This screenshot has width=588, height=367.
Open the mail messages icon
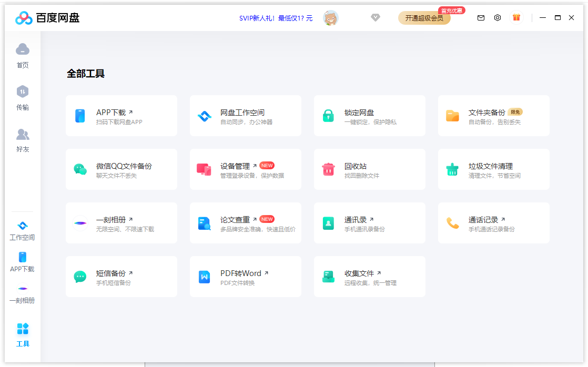(x=481, y=18)
